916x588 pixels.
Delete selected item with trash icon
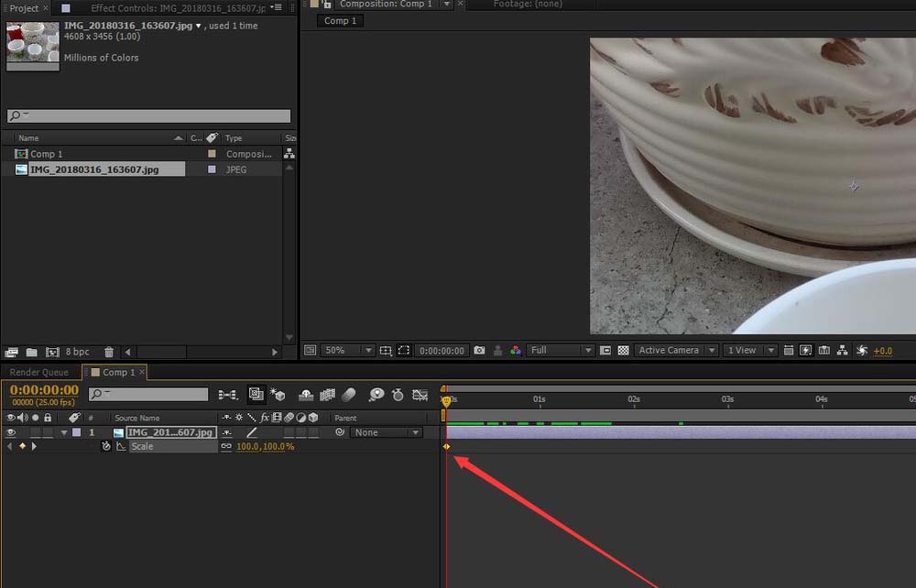[109, 352]
